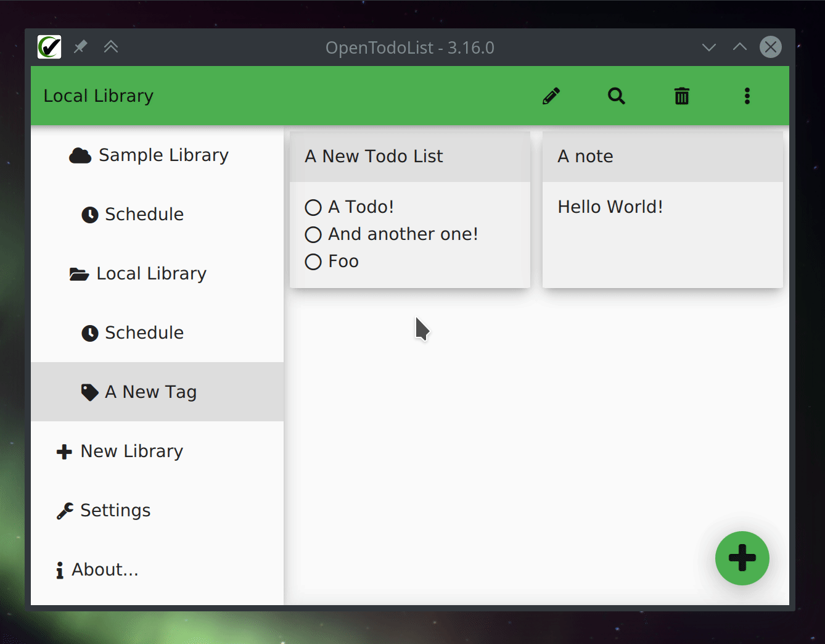Open search with the magnifier icon
The height and width of the screenshot is (644, 825).
click(617, 96)
